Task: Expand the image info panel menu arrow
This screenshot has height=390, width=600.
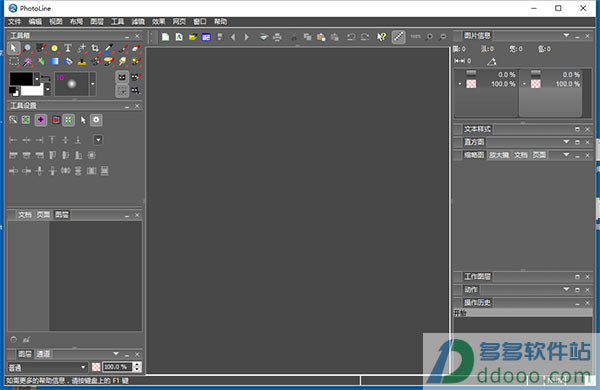Action: click(x=566, y=36)
